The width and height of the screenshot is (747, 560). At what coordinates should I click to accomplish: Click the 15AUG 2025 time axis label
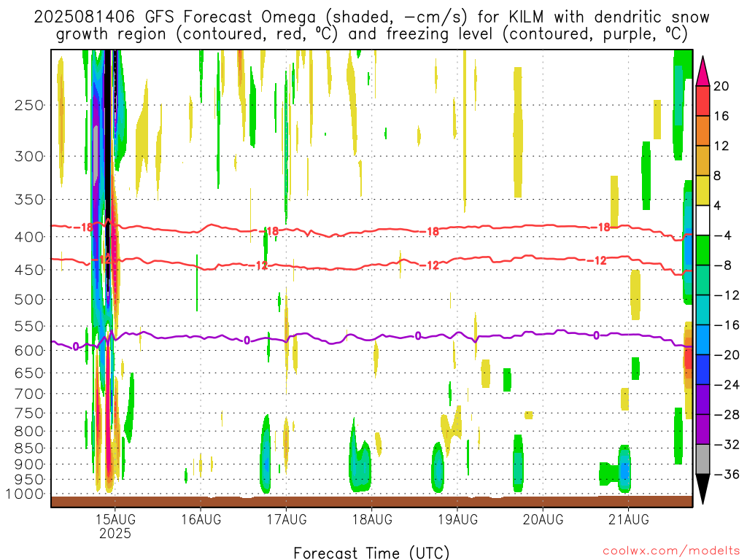(115, 526)
